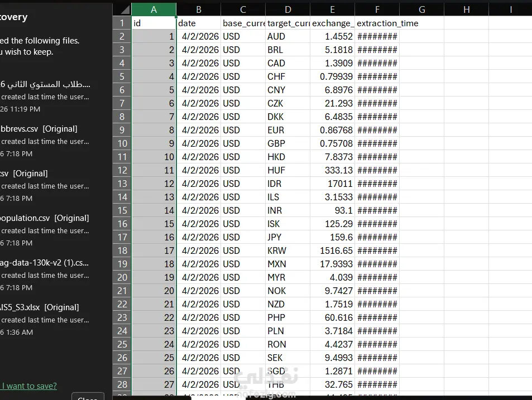532x400 pixels.
Task: Select the CAD currency cell
Action: (x=287, y=63)
